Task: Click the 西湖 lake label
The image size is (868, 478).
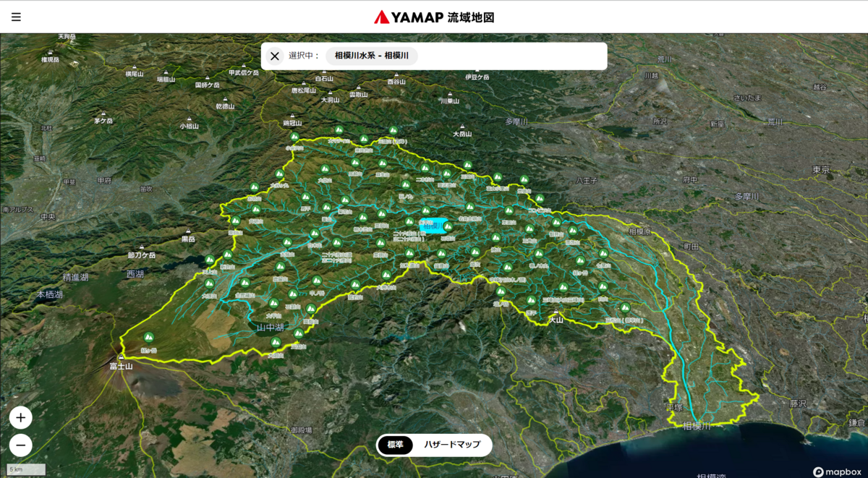Action: [x=135, y=274]
